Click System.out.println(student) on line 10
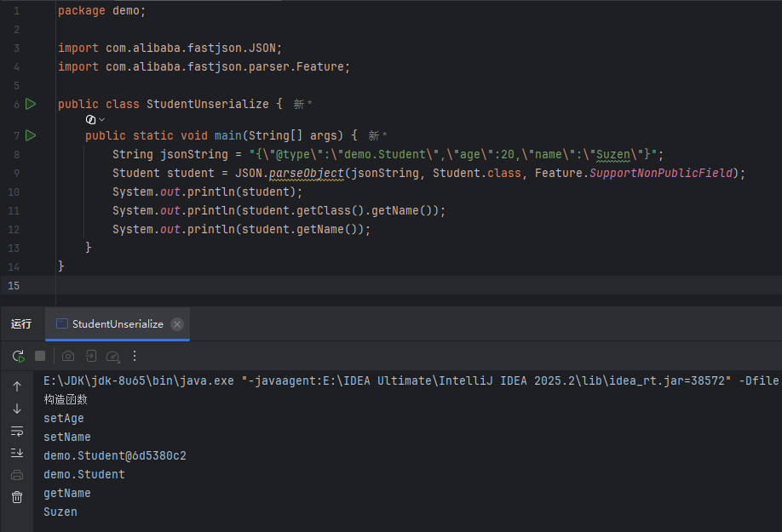Image resolution: width=782 pixels, height=532 pixels. click(x=208, y=192)
